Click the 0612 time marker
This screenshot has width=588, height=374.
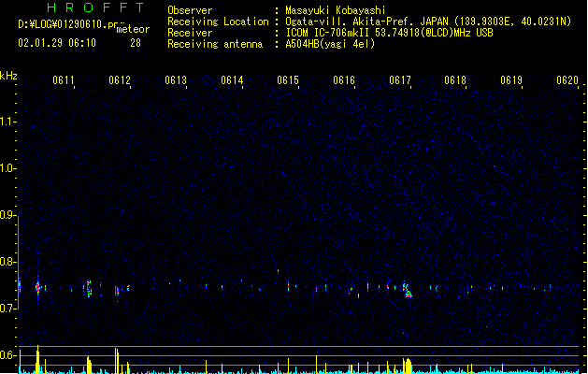click(x=120, y=80)
